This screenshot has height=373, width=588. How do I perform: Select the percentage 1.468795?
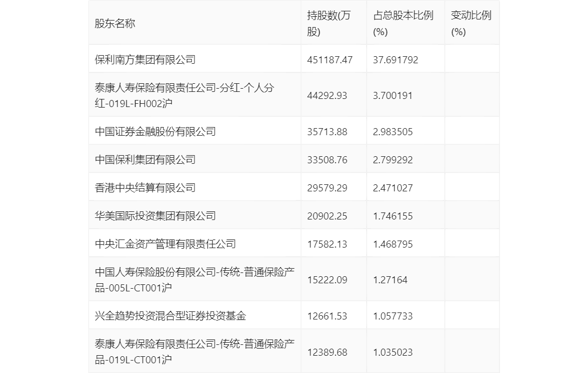click(x=393, y=244)
